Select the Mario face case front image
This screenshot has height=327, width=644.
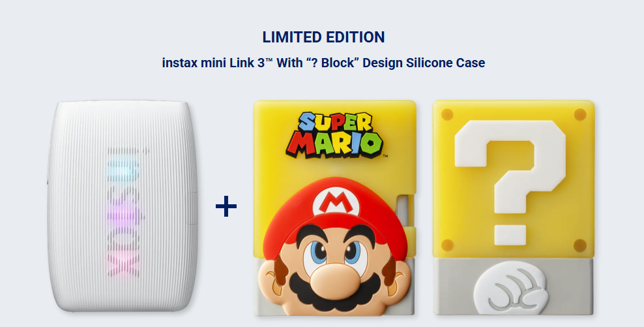click(x=335, y=208)
